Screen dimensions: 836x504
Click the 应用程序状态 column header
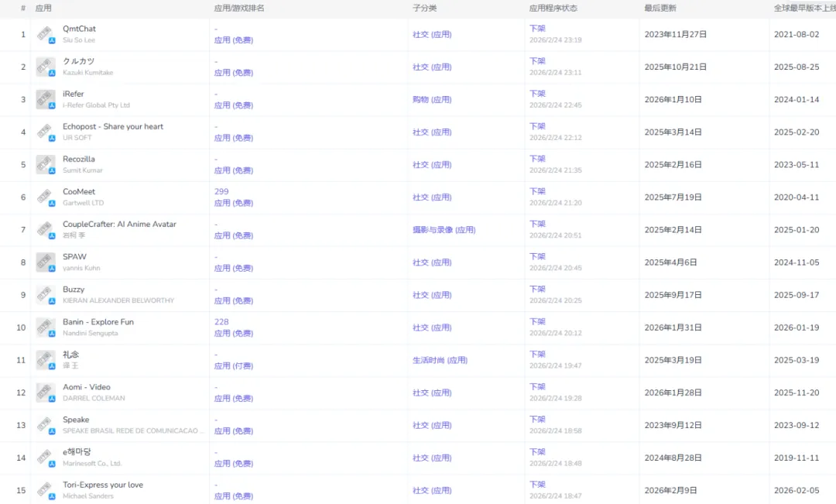point(553,8)
